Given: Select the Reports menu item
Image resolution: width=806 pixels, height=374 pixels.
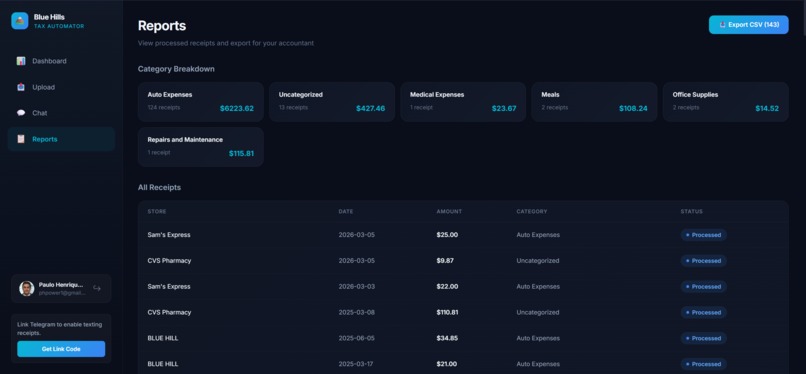Looking at the screenshot, I should pyautogui.click(x=61, y=139).
